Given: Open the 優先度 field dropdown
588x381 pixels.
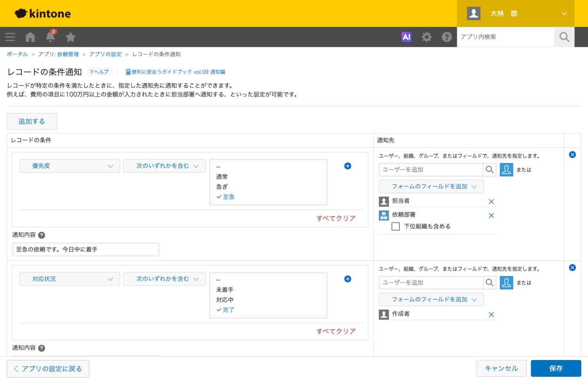Looking at the screenshot, I should tap(69, 166).
